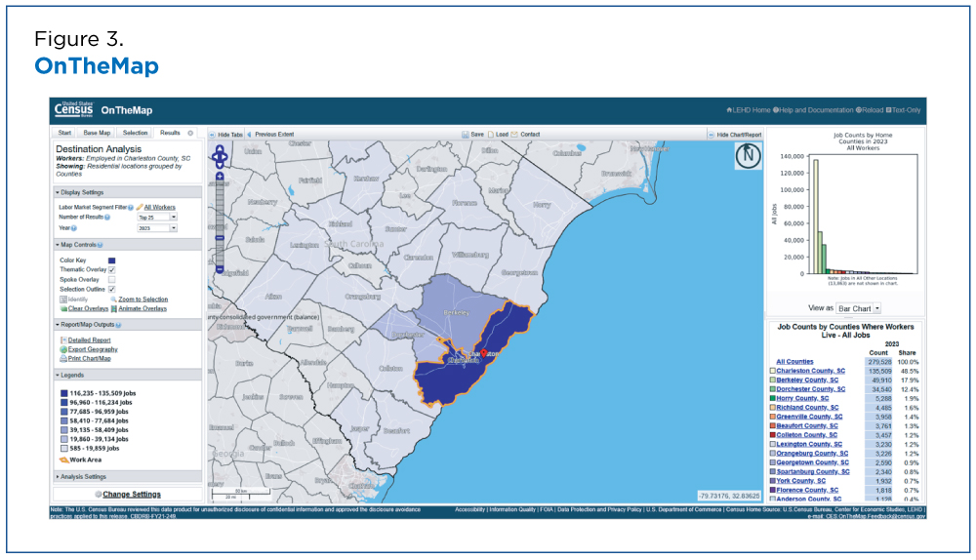Click help icon beside Labor Market Segment Filter
976x560 pixels.
click(131, 207)
